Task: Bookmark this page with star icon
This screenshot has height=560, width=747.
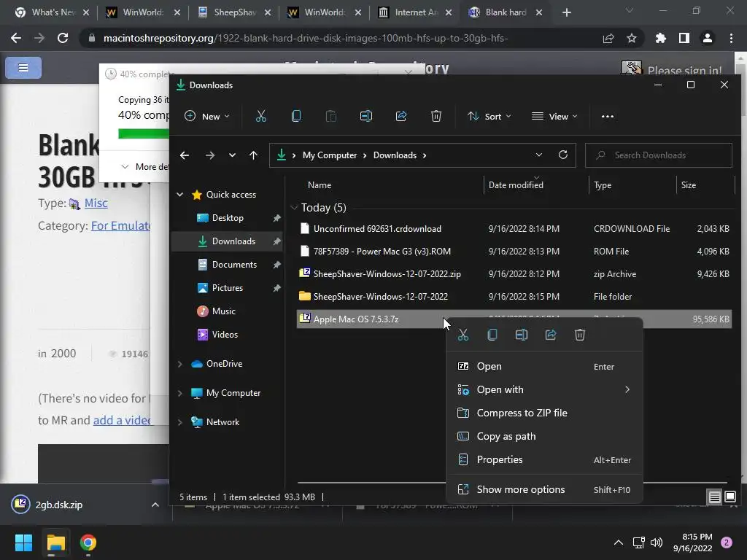Action: (632, 38)
